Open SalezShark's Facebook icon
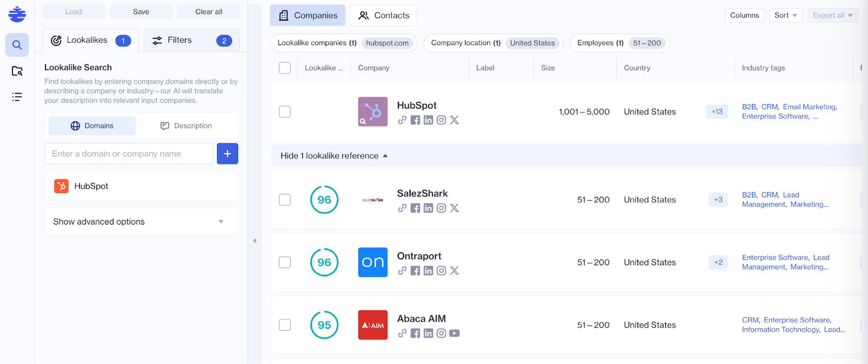 (415, 208)
